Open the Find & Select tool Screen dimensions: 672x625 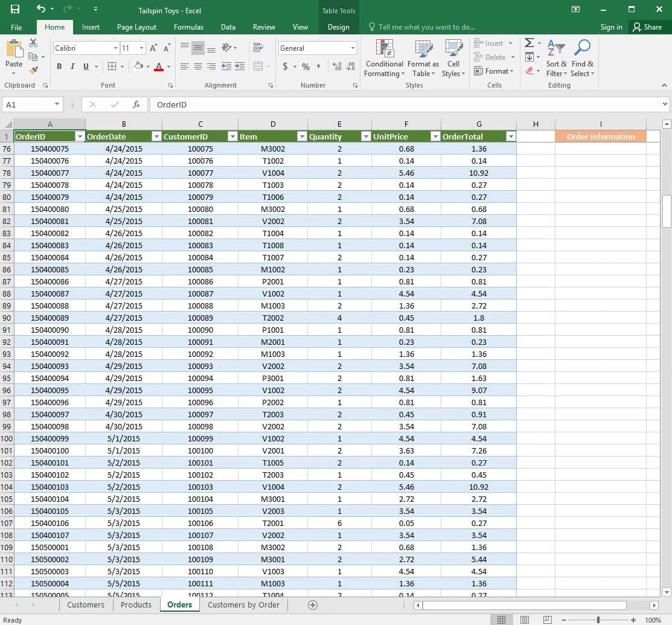pyautogui.click(x=583, y=59)
